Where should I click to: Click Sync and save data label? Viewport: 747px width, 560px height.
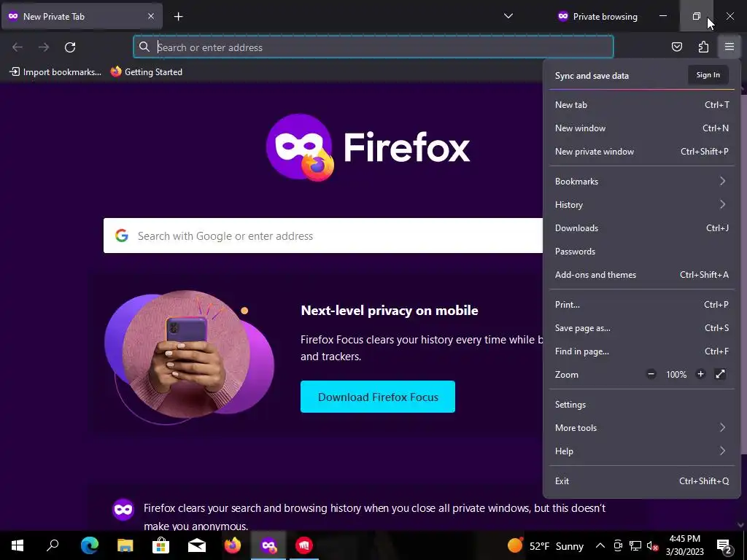(x=592, y=76)
